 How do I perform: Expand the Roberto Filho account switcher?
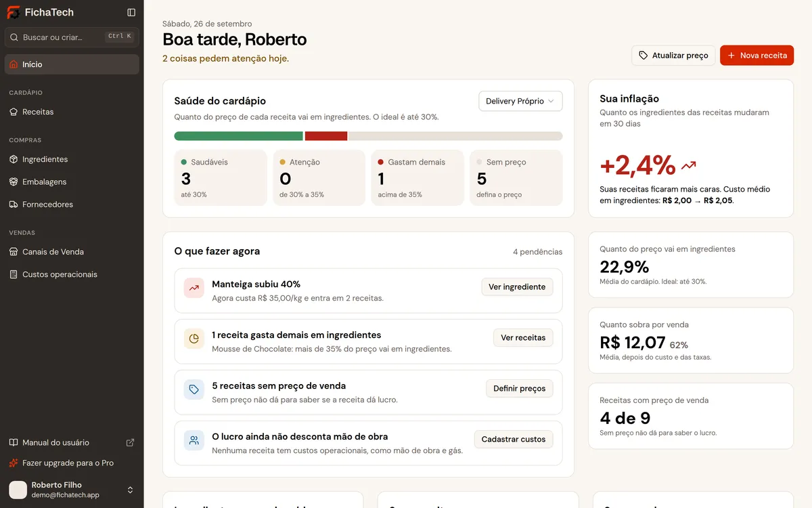(x=131, y=490)
